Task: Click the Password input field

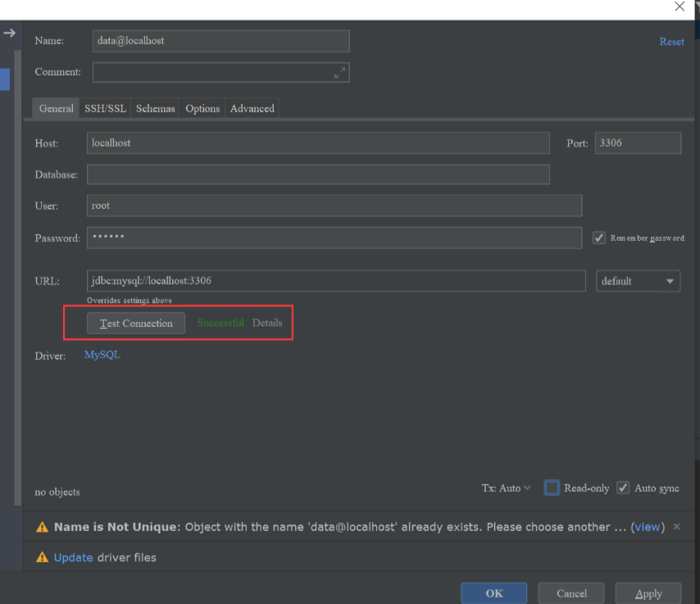Action: point(334,238)
